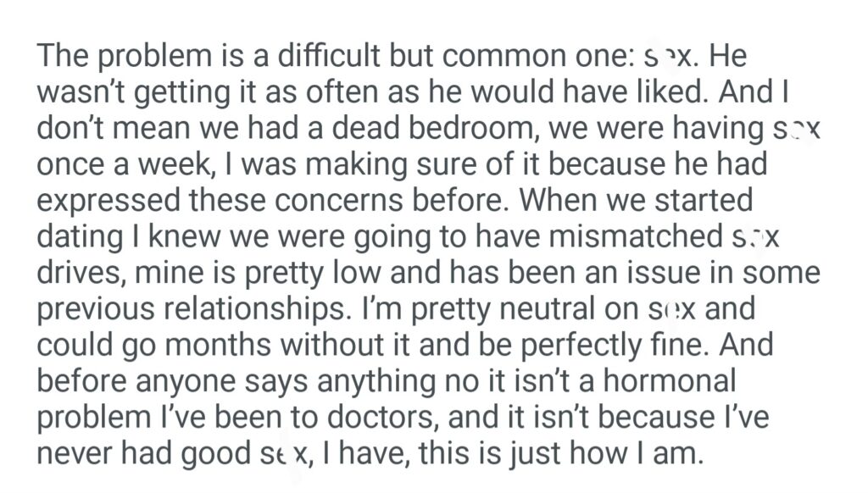
Task: Click the phrase "once a week"
Action: tap(120, 164)
